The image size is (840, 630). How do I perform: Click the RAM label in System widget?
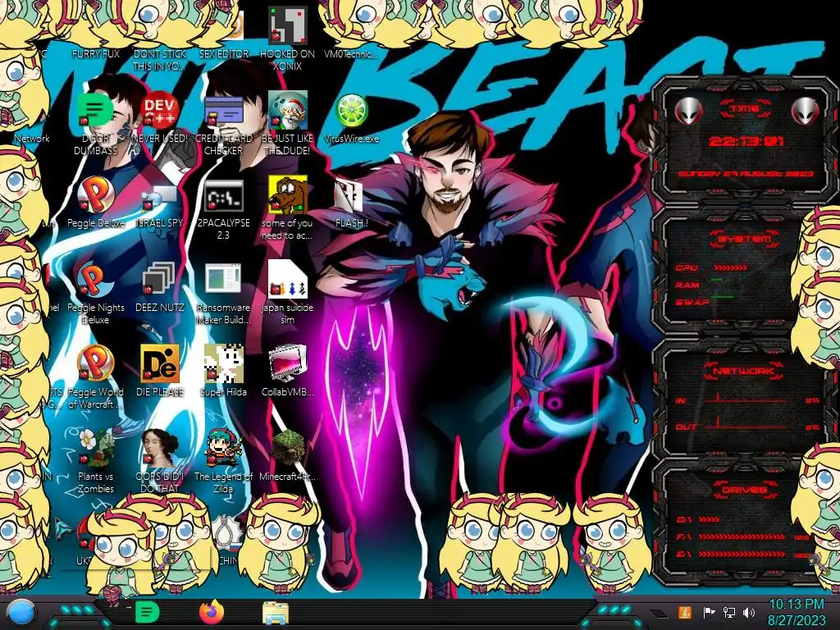pyautogui.click(x=687, y=285)
